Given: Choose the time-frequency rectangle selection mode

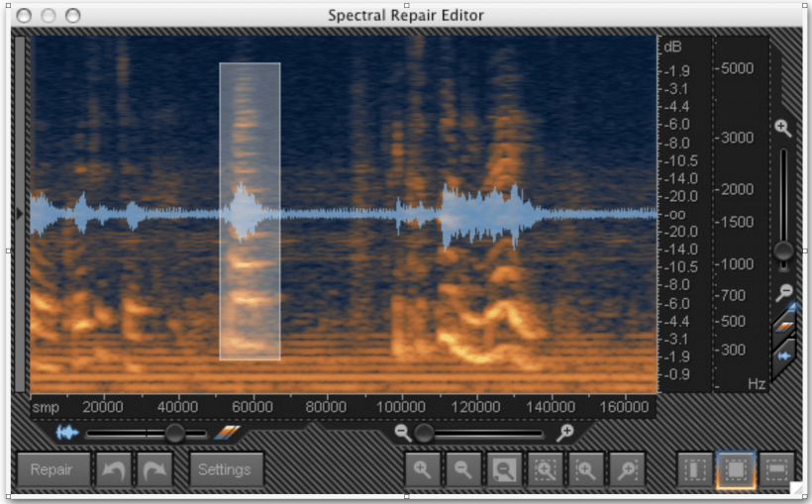Looking at the screenshot, I should (736, 469).
